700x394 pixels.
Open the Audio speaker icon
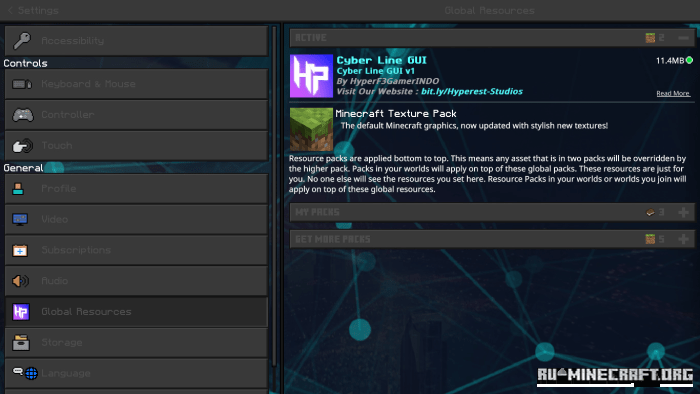click(21, 281)
